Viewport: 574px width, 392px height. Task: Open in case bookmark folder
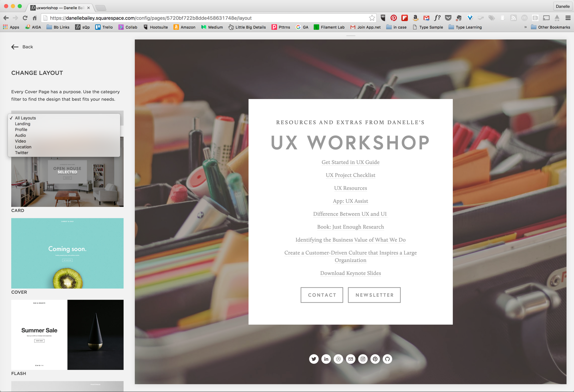point(397,27)
